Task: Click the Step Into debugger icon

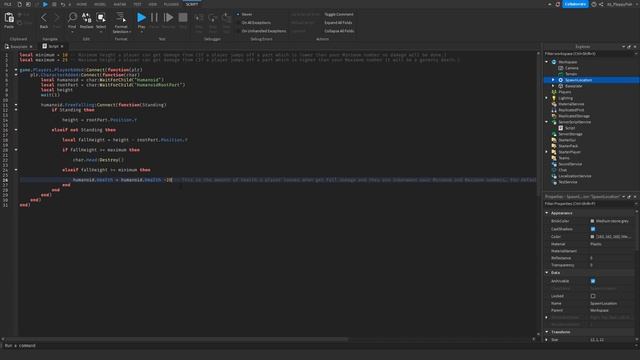Action: 199,18
